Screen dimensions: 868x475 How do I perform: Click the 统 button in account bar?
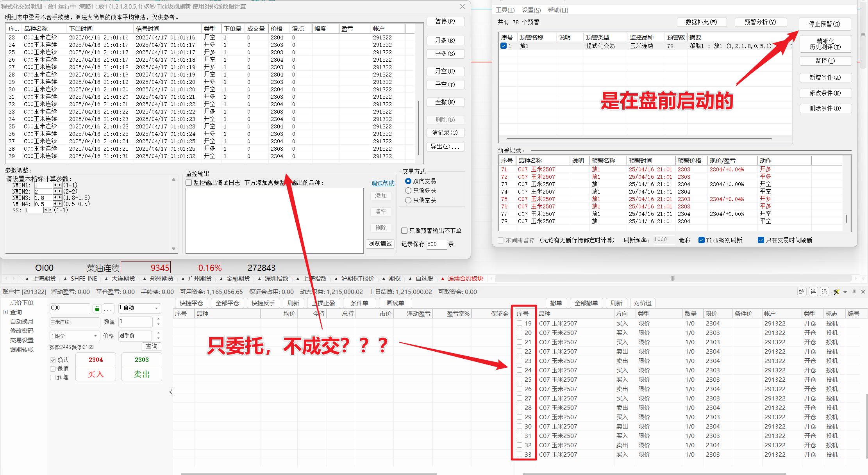(802, 292)
